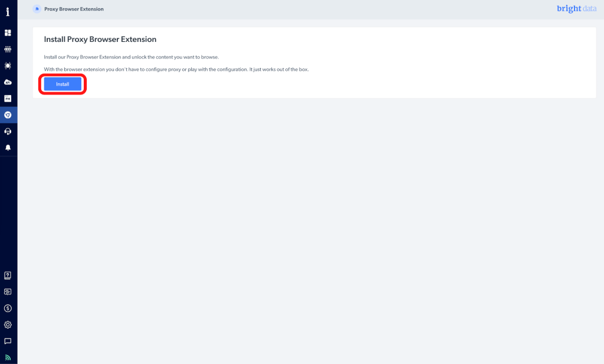Click the 'Proxy Browser Extension' header title
This screenshot has height=364, width=604.
tap(74, 9)
